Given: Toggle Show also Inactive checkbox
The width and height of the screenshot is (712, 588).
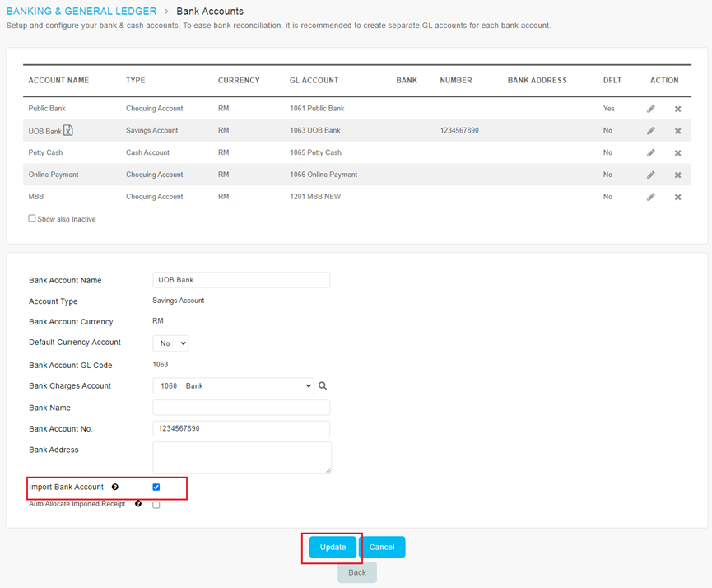Looking at the screenshot, I should (32, 218).
